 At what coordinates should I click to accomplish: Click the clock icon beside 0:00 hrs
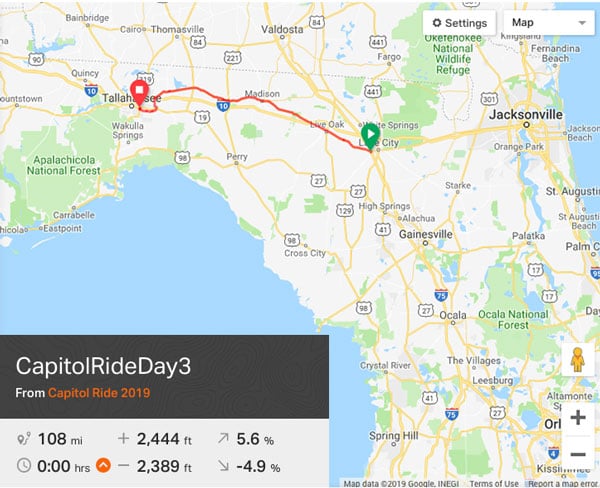click(x=24, y=464)
